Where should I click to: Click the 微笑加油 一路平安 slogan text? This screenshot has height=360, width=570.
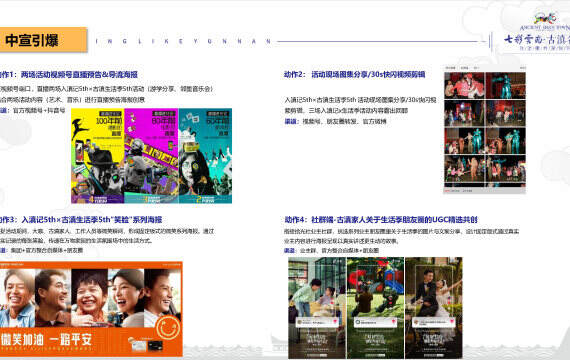click(x=46, y=340)
